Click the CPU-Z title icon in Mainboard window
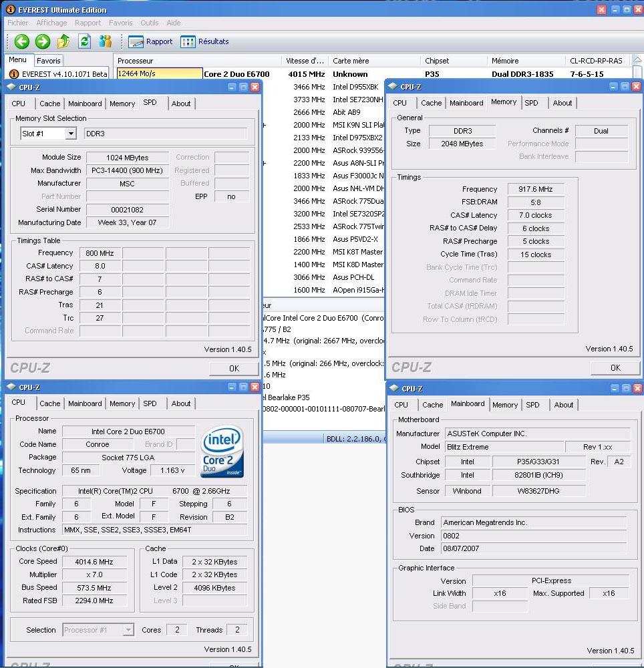644x668 pixels. tap(394, 388)
